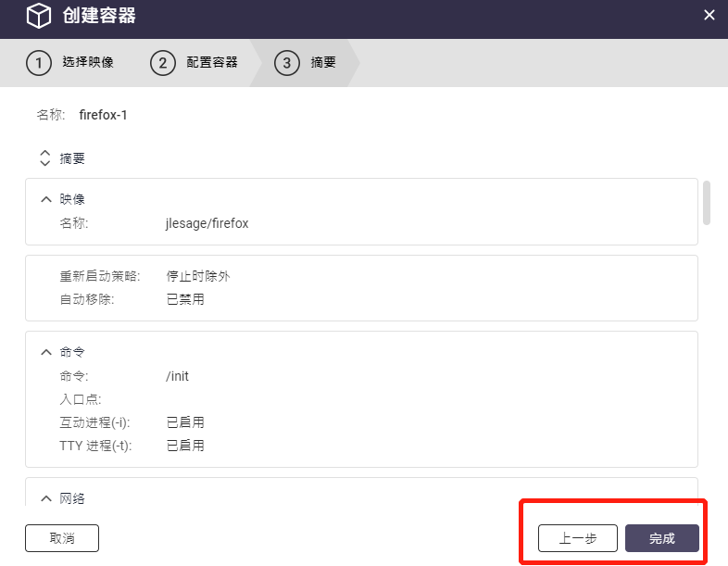Click the /init command value
The image size is (728, 566).
click(x=177, y=376)
